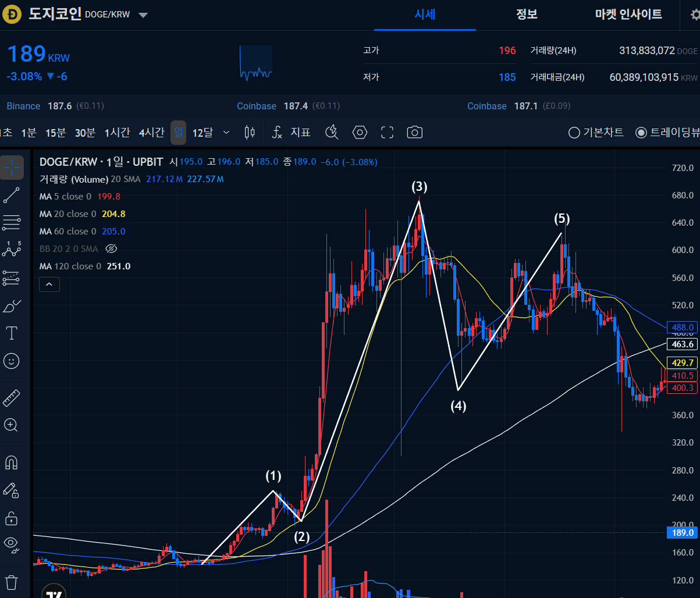This screenshot has height=598, width=700.
Task: Open the fx indicators (지표) menu
Action: tap(292, 133)
